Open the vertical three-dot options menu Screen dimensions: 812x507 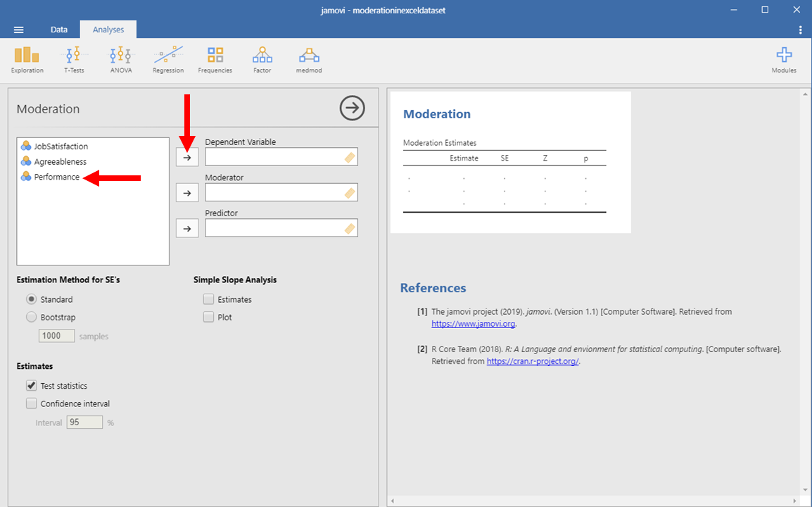pyautogui.click(x=800, y=30)
